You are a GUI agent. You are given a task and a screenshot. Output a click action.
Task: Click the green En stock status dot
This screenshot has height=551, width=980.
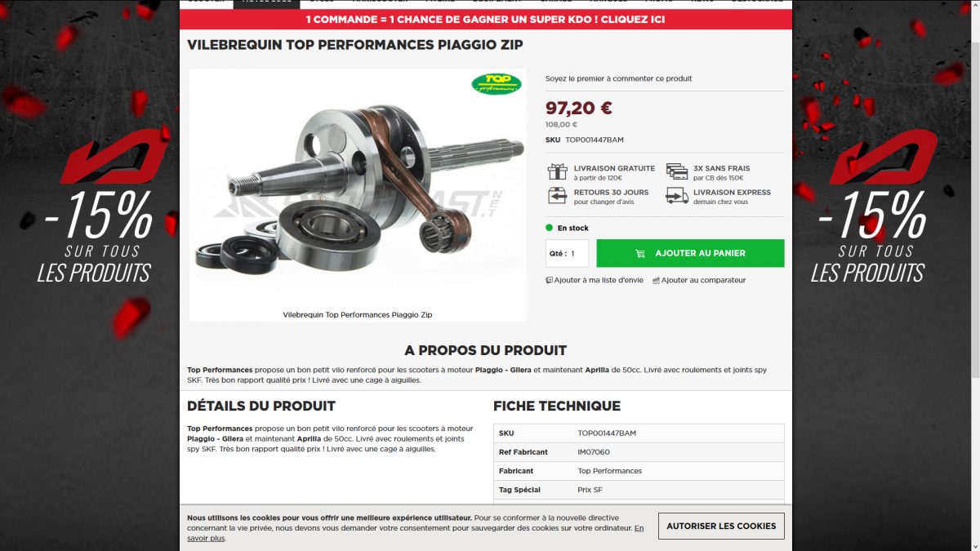pyautogui.click(x=550, y=228)
